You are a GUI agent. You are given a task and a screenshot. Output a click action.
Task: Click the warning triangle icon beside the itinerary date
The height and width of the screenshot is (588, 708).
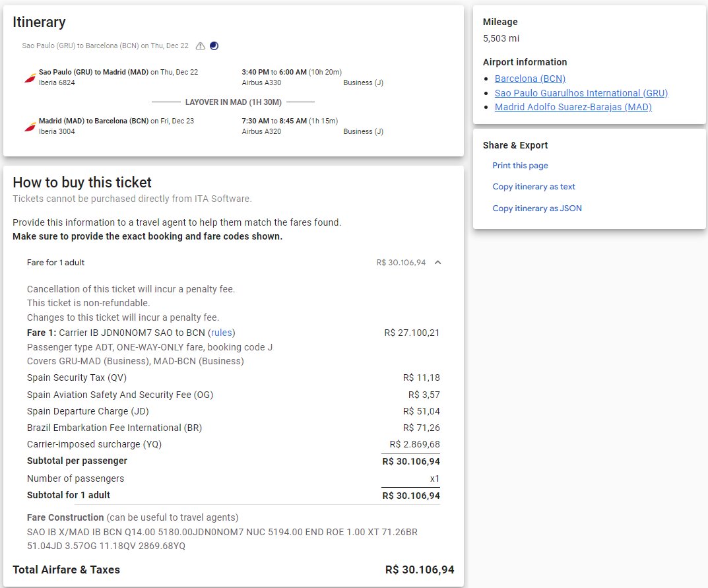click(x=201, y=46)
